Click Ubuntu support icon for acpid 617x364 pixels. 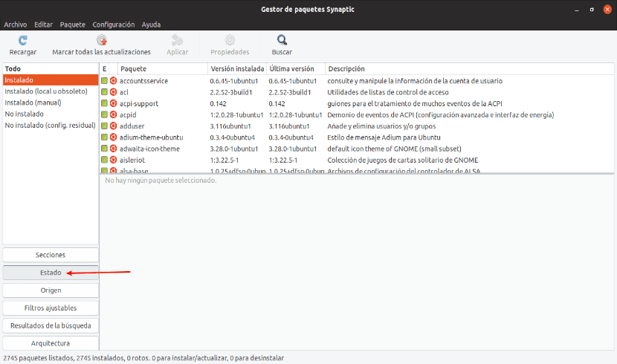[x=113, y=115]
